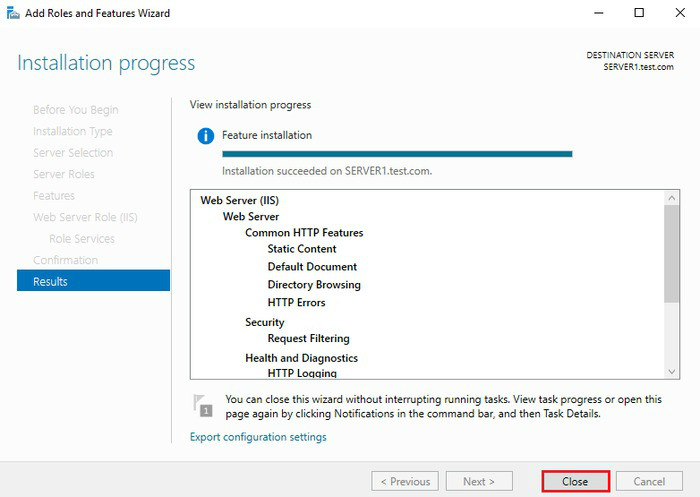This screenshot has width=700, height=497.
Task: Select Web Server (IIS) in results list
Action: pyautogui.click(x=237, y=200)
